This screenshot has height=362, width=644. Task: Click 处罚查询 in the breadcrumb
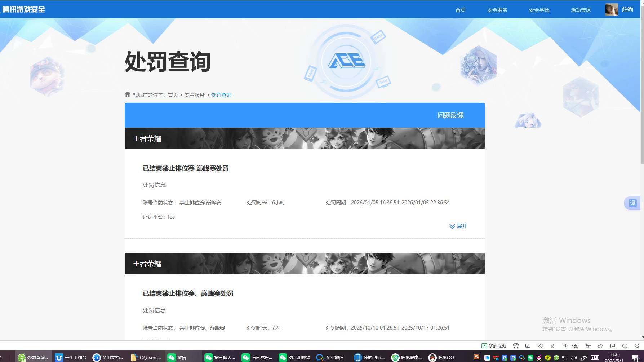tap(221, 95)
